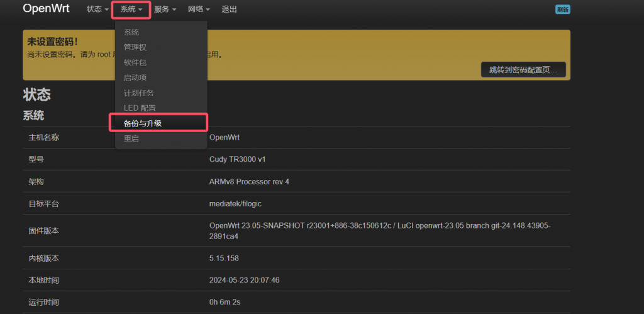Select 计划任务 in the system menu
The height and width of the screenshot is (314, 644).
[x=139, y=93]
